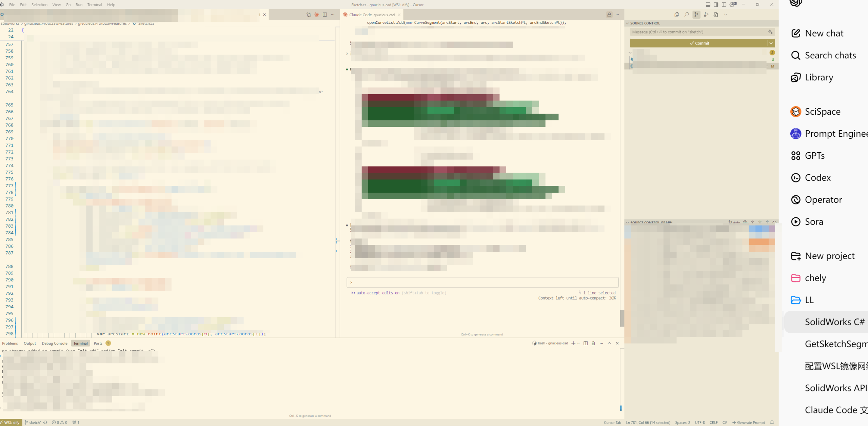This screenshot has height=426, width=868.
Task: Open changes compare icon in editor toolbar
Action: tap(309, 15)
